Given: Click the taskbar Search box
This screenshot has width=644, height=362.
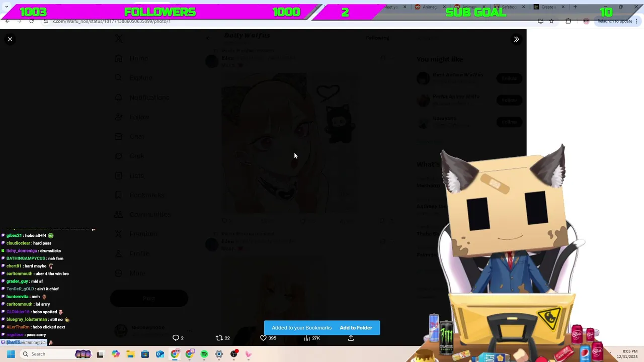Looking at the screenshot, I should coord(55,354).
